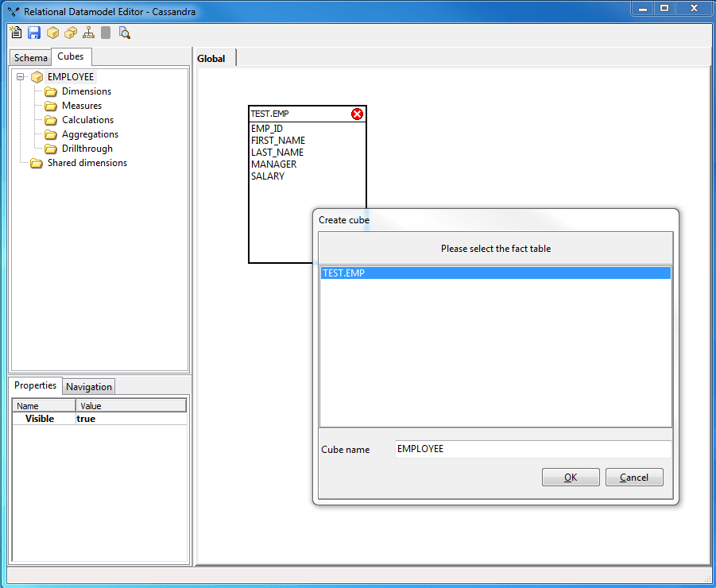The width and height of the screenshot is (716, 588).
Task: Select the Measures folder
Action: (x=81, y=106)
